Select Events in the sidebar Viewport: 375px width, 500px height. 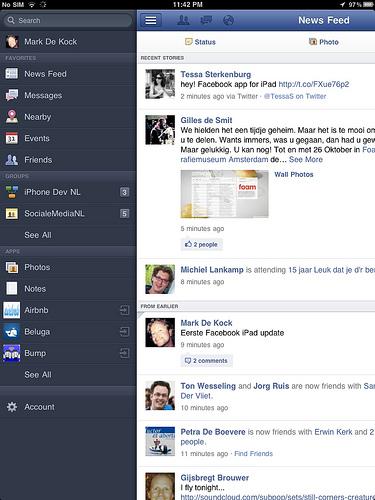tap(68, 138)
